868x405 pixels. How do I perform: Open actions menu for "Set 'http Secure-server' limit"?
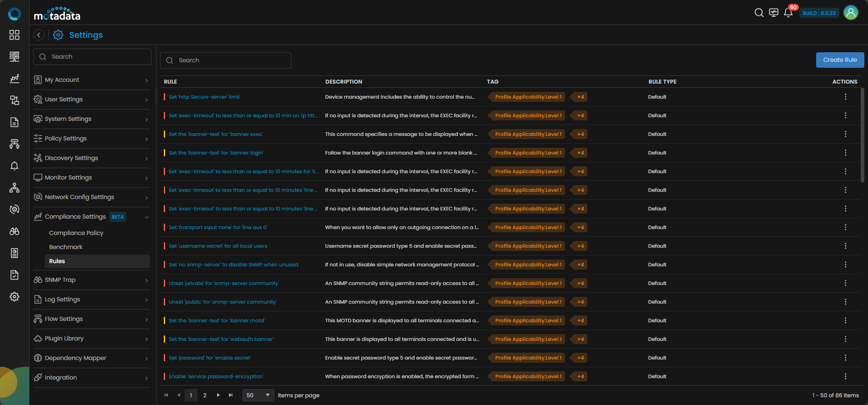[x=845, y=97]
